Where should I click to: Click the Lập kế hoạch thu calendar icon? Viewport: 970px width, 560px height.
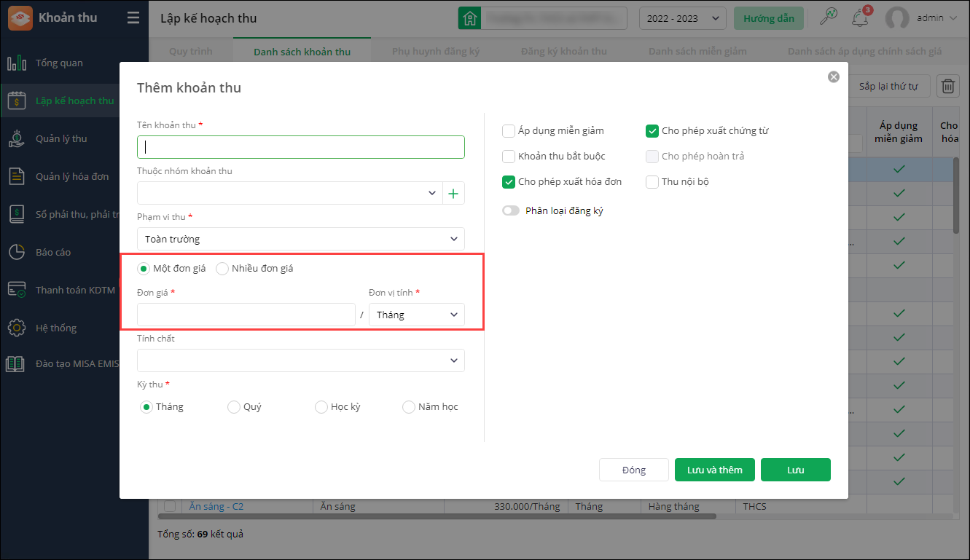point(17,100)
